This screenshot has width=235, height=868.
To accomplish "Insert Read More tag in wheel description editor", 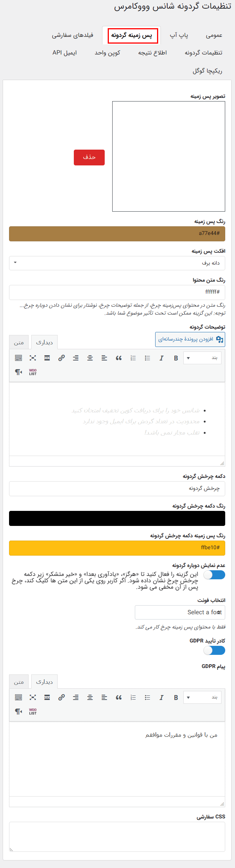I will [x=47, y=358].
